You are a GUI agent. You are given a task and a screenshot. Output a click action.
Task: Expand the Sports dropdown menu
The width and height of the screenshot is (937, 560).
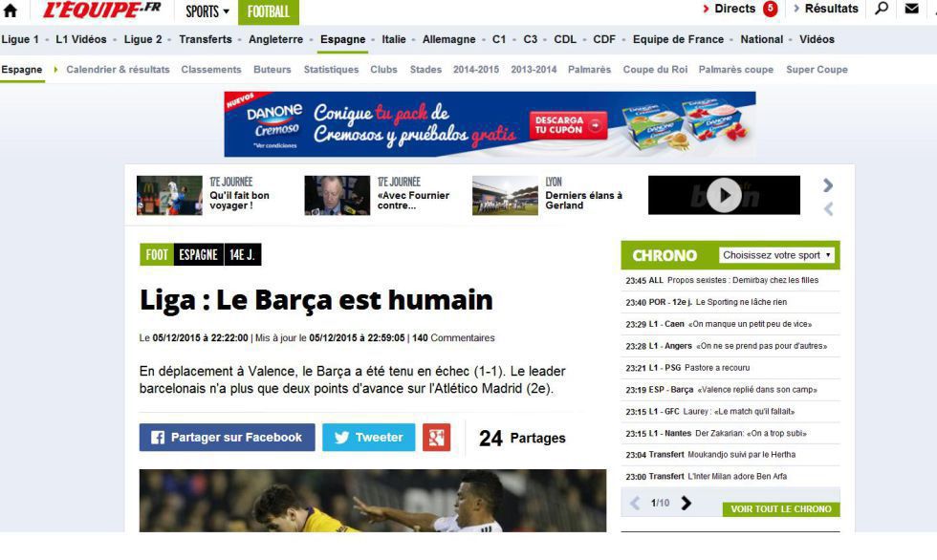(x=207, y=11)
